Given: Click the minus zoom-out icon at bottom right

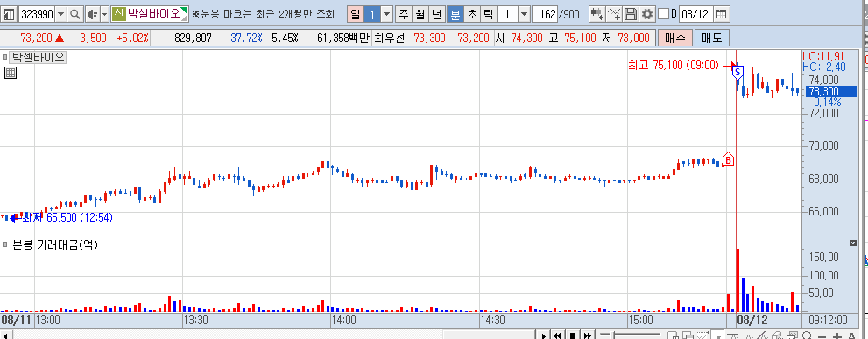Looking at the screenshot, I should (x=823, y=335).
